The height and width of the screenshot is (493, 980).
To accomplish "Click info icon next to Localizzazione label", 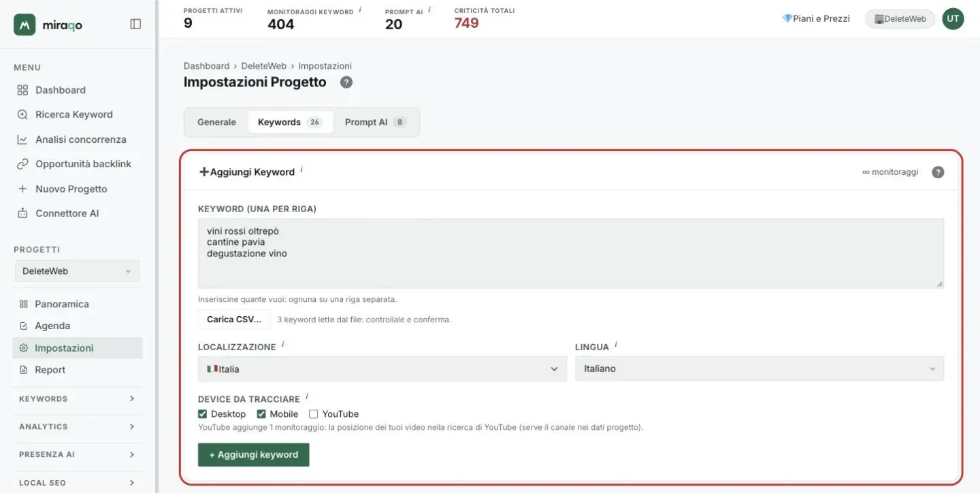I will pyautogui.click(x=282, y=345).
